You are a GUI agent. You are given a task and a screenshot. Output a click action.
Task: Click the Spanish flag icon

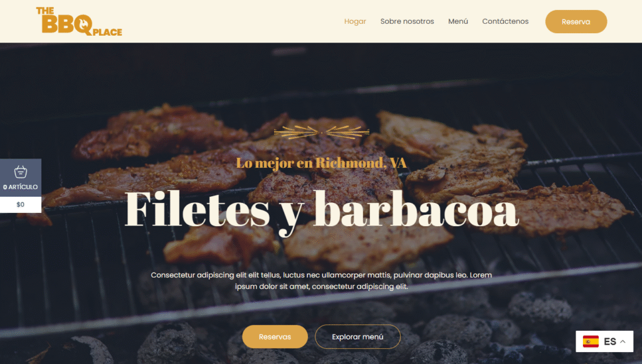[x=591, y=341]
